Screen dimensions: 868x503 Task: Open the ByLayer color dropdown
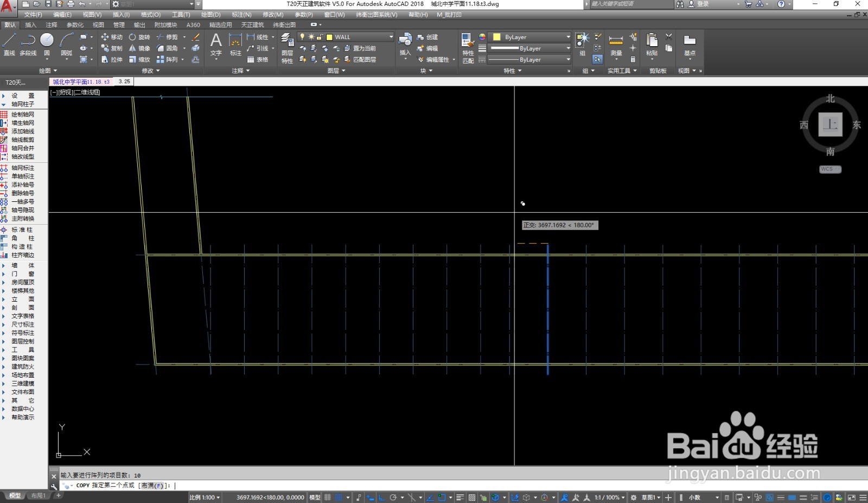(x=568, y=37)
